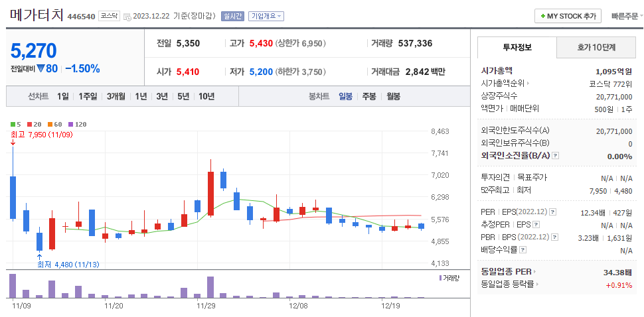The height and width of the screenshot is (317, 644).
Task: Click the 동일업종 PER value 34.38배
Action: point(617,271)
